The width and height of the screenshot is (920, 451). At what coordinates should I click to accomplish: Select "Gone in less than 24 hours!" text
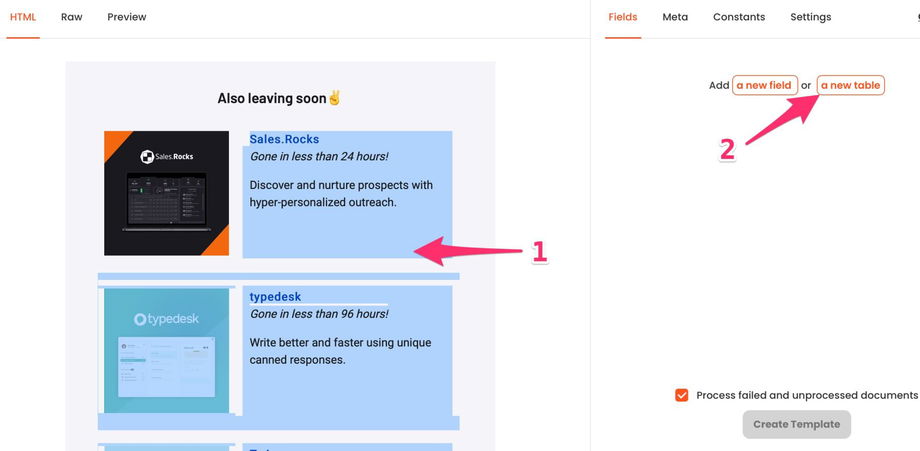pos(319,157)
